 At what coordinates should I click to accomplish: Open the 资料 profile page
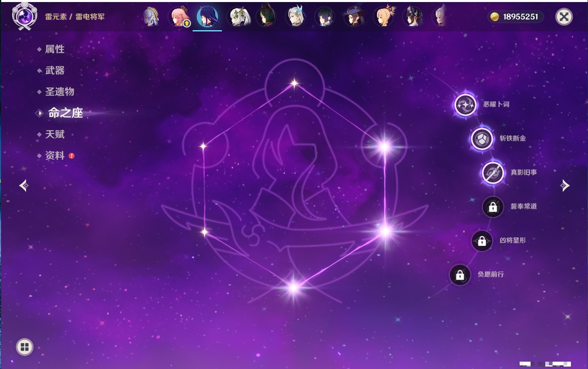[x=55, y=155]
